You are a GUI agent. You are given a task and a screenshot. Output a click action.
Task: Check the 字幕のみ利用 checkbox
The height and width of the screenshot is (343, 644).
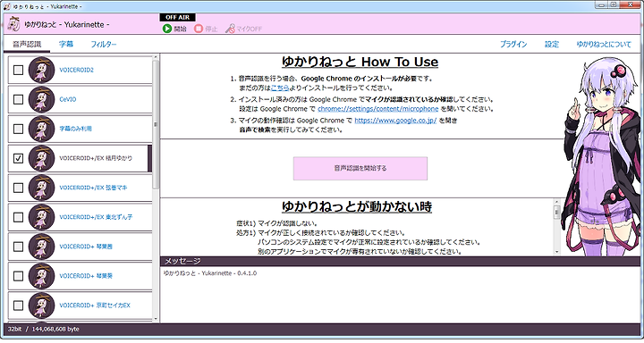[x=18, y=129]
